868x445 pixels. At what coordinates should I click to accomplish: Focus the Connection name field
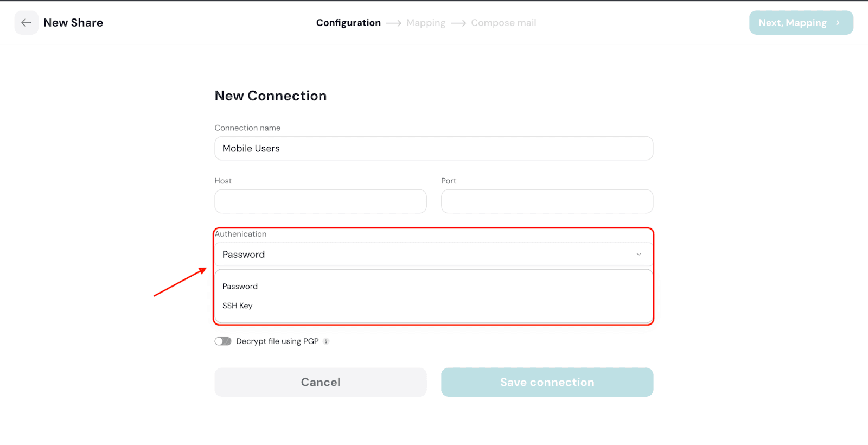[433, 148]
